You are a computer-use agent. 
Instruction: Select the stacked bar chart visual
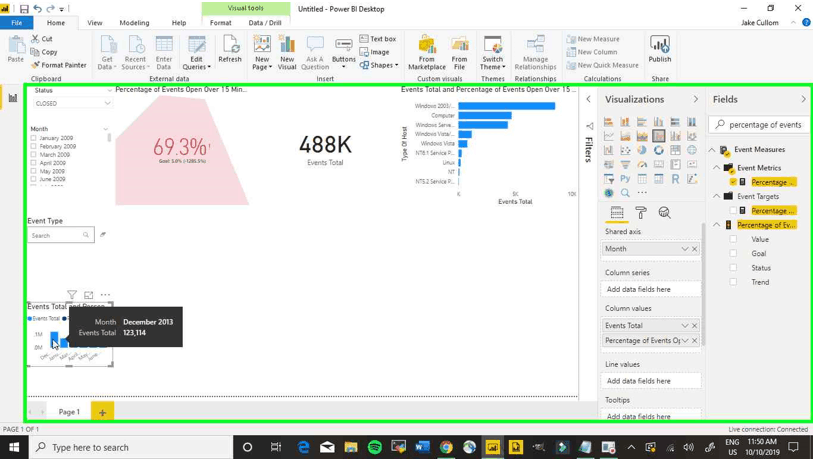click(609, 122)
